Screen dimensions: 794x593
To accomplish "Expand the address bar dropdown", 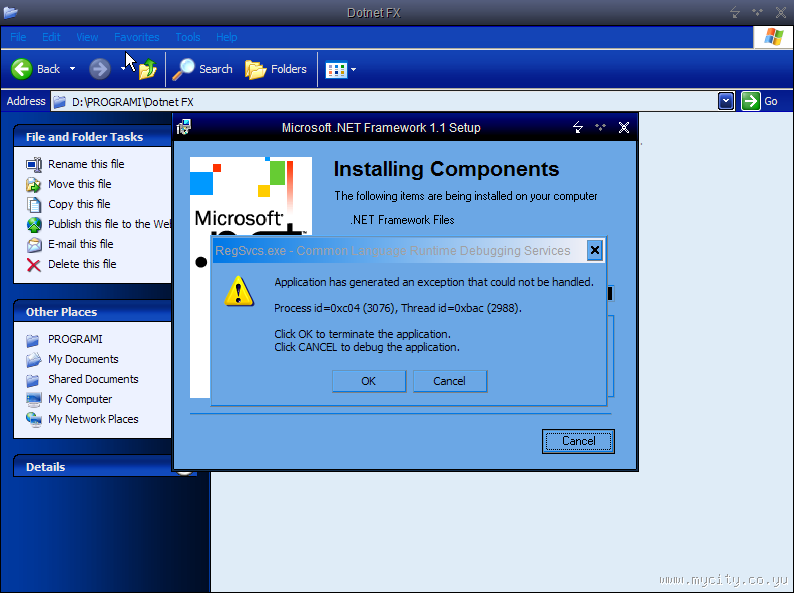I will (x=726, y=101).
